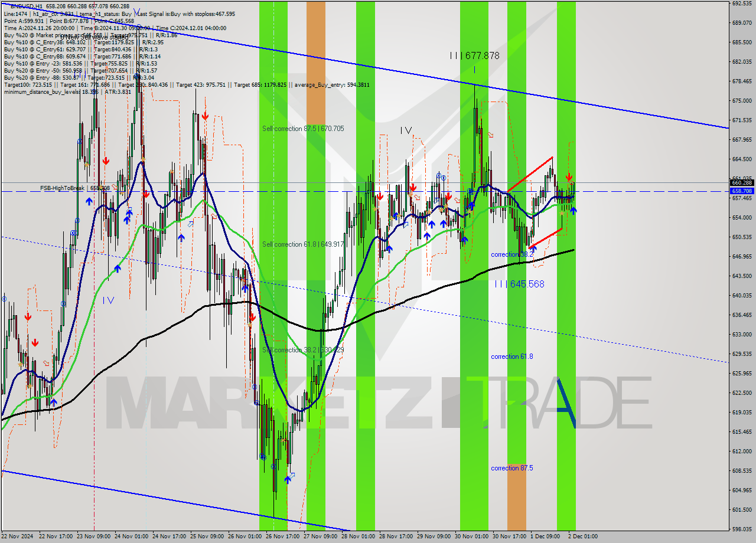Viewport: 756px width, 543px height.
Task: Click the 'Time A:2024.11.26 20:00:00' info text
Action: click(x=39, y=28)
